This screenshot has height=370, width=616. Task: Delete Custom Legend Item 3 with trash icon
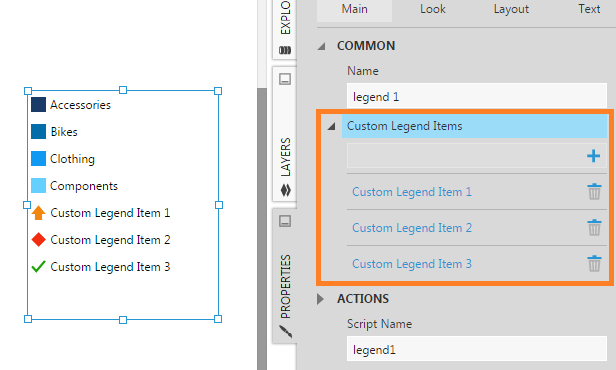(x=594, y=264)
